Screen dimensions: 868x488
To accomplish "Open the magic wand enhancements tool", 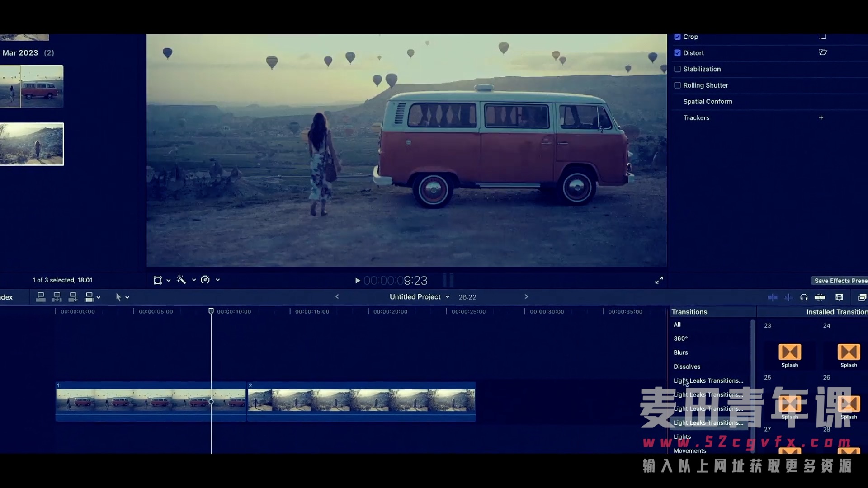I will click(x=181, y=280).
